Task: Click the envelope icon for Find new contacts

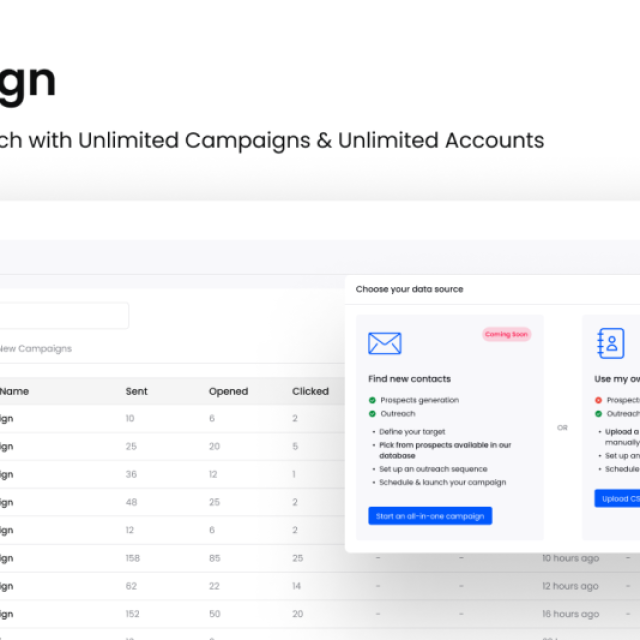Action: [384, 344]
